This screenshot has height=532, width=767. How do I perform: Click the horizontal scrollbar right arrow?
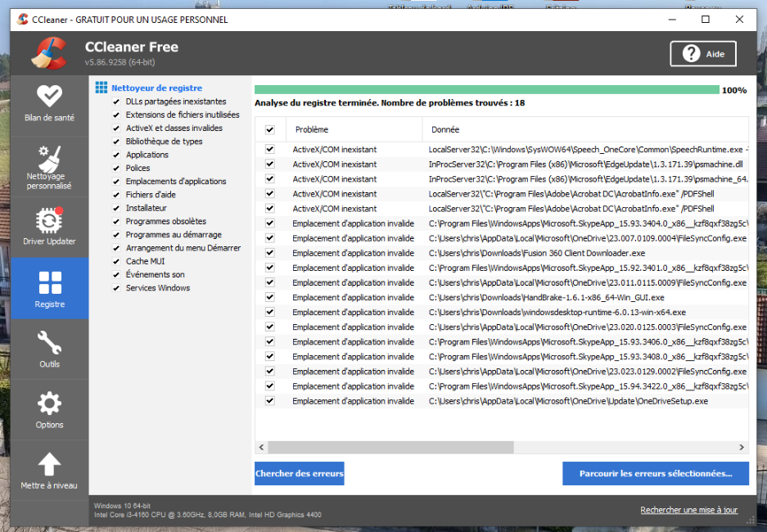click(x=742, y=448)
